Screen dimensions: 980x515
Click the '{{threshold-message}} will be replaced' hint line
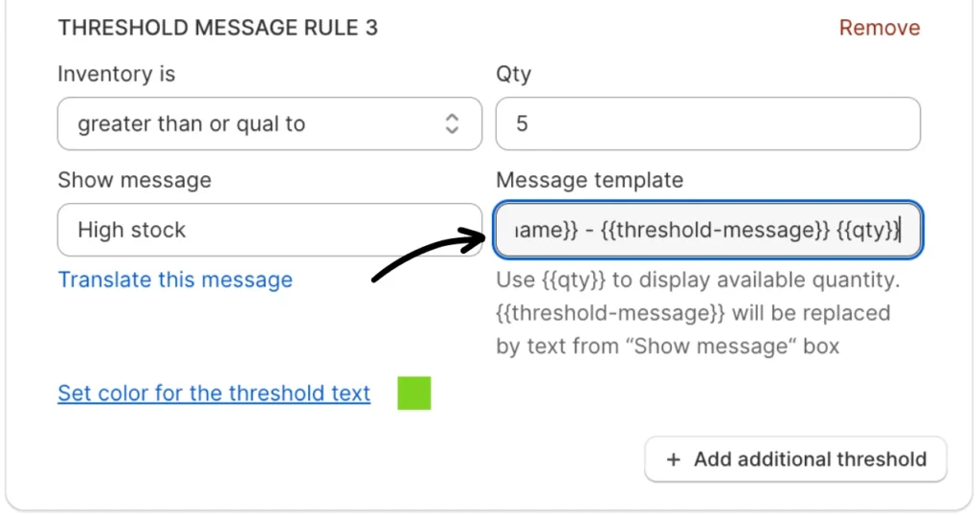tap(693, 313)
